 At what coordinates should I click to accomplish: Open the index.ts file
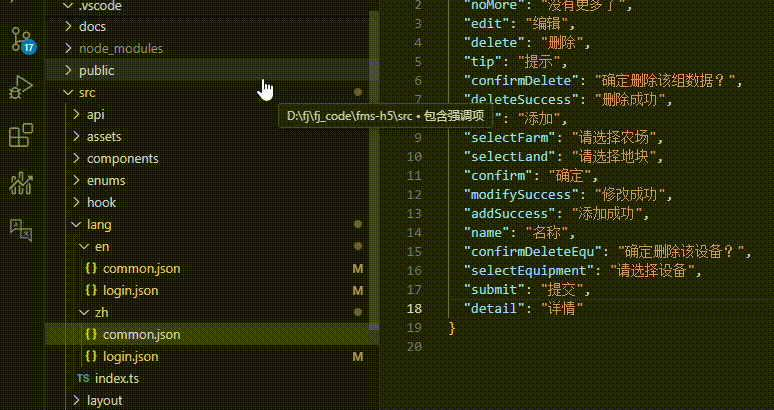(x=116, y=378)
